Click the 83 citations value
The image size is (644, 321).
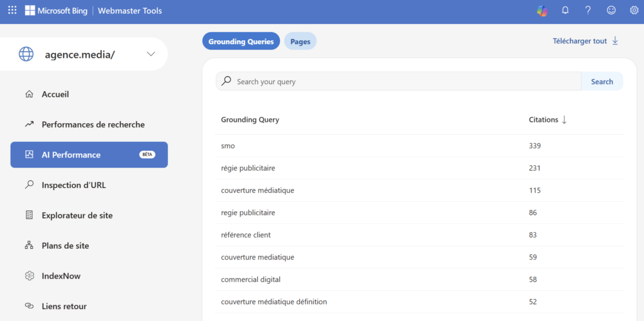pyautogui.click(x=533, y=235)
